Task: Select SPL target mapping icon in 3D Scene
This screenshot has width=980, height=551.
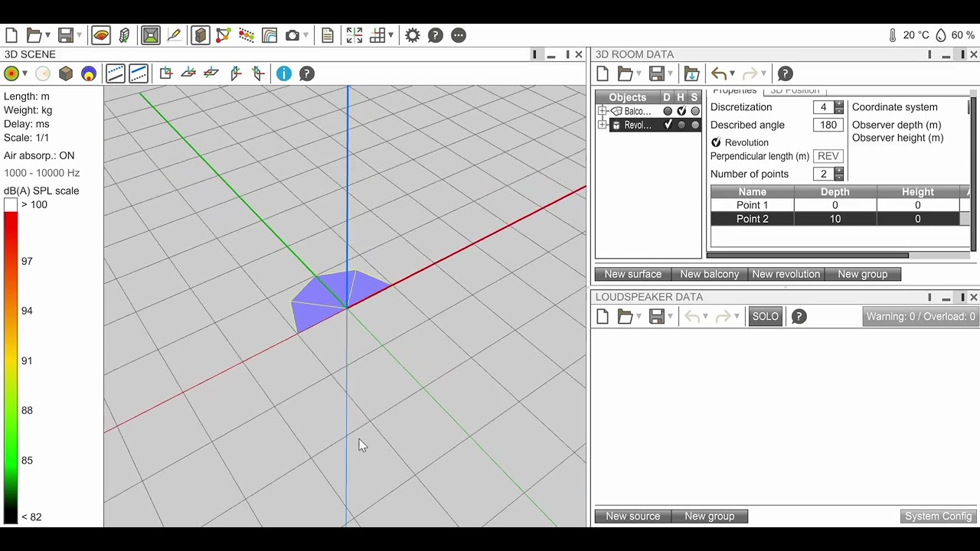Action: pos(11,73)
